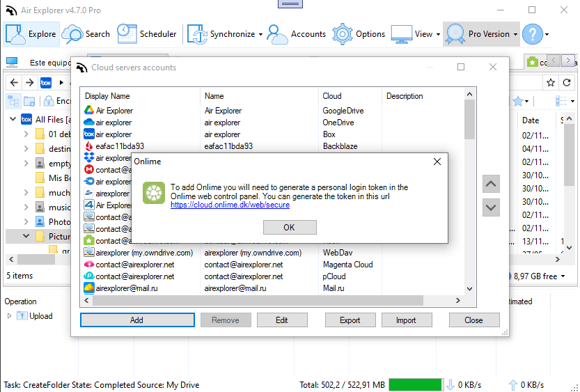
Task: Select the WebDav my.owndrive.com account icon
Action: 89,252
